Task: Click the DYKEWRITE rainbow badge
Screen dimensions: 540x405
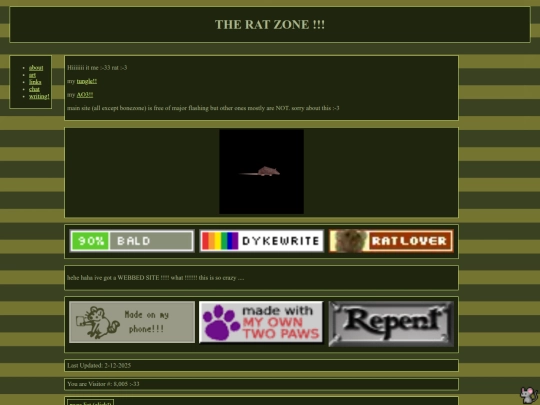Action: tap(261, 241)
